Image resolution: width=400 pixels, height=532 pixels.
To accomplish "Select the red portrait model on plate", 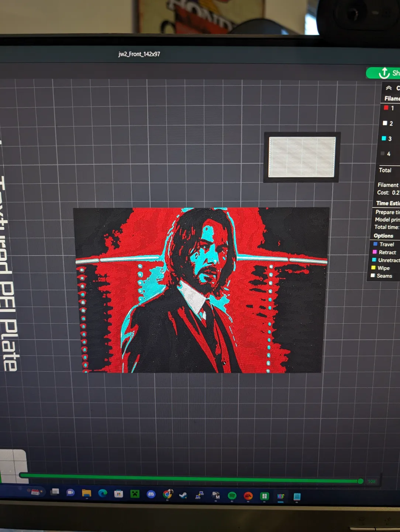I will pyautogui.click(x=201, y=290).
